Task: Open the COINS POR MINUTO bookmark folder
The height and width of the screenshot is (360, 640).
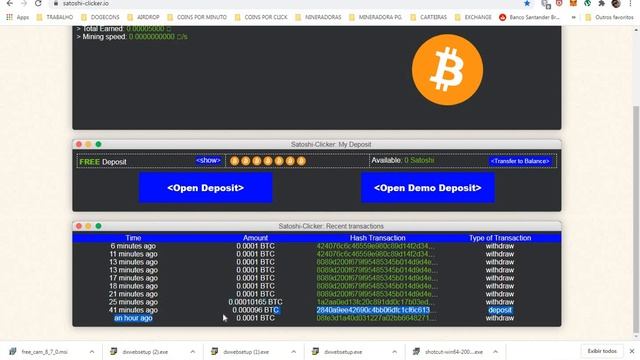Action: (x=197, y=17)
